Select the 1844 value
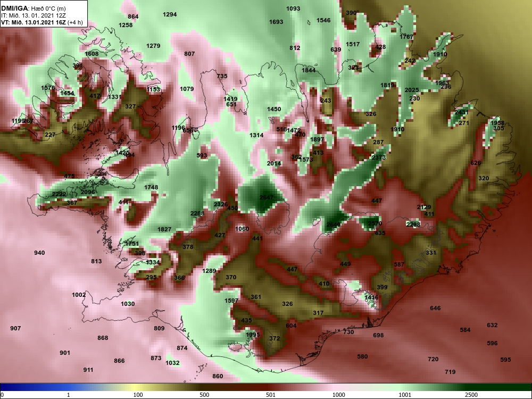This screenshot has height=399, width=532. click(x=309, y=70)
